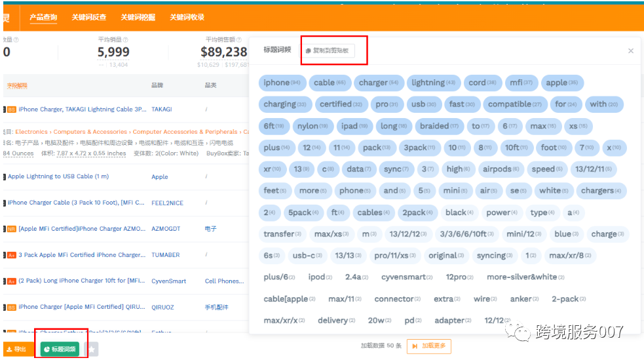Click the 'cord' keyword tag

coord(483,83)
